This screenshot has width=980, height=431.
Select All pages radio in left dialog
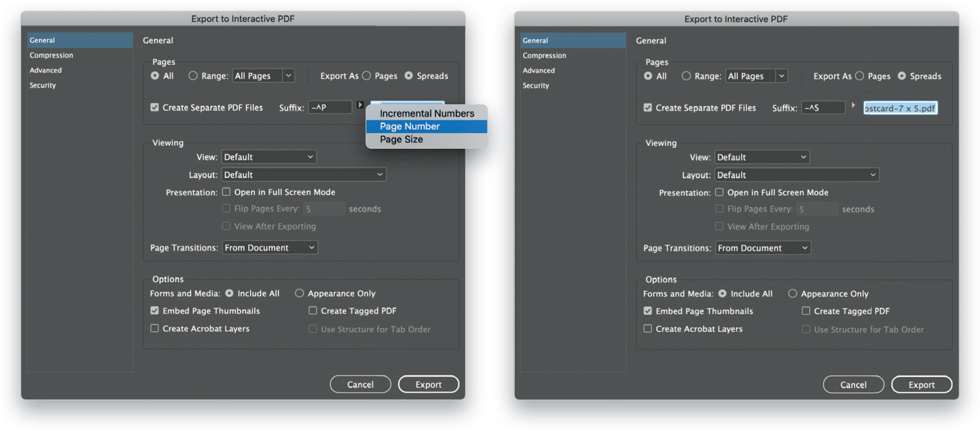point(155,76)
